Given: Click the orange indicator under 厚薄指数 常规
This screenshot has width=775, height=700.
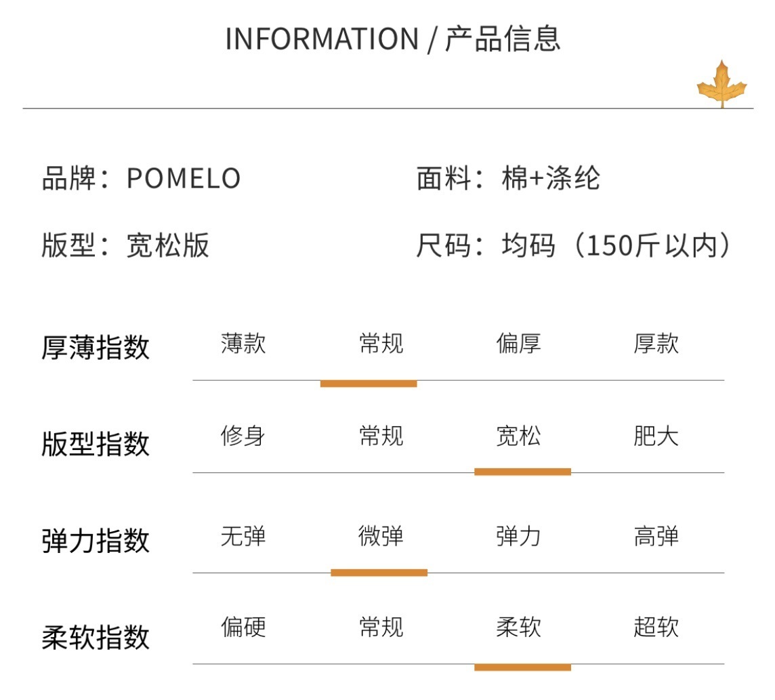Looking at the screenshot, I should [369, 384].
